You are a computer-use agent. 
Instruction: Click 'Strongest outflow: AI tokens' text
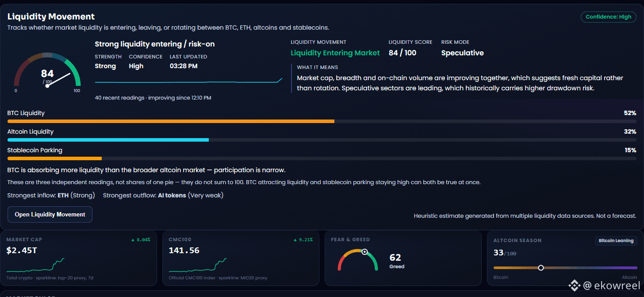click(x=163, y=195)
